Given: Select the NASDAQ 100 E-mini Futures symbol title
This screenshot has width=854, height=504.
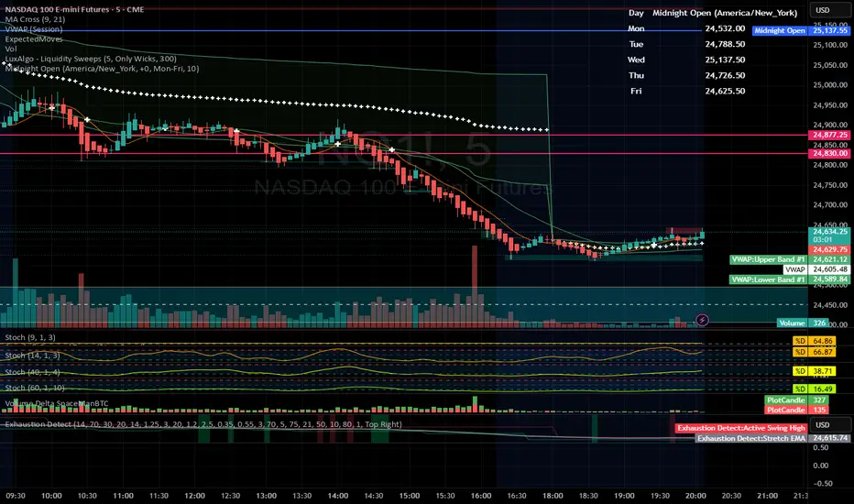Looking at the screenshot, I should 74,9.
